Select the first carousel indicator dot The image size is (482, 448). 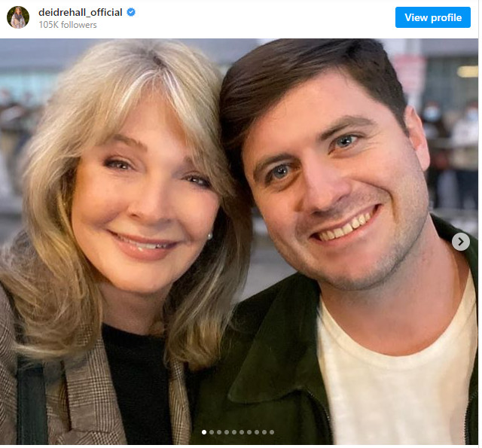coord(204,432)
